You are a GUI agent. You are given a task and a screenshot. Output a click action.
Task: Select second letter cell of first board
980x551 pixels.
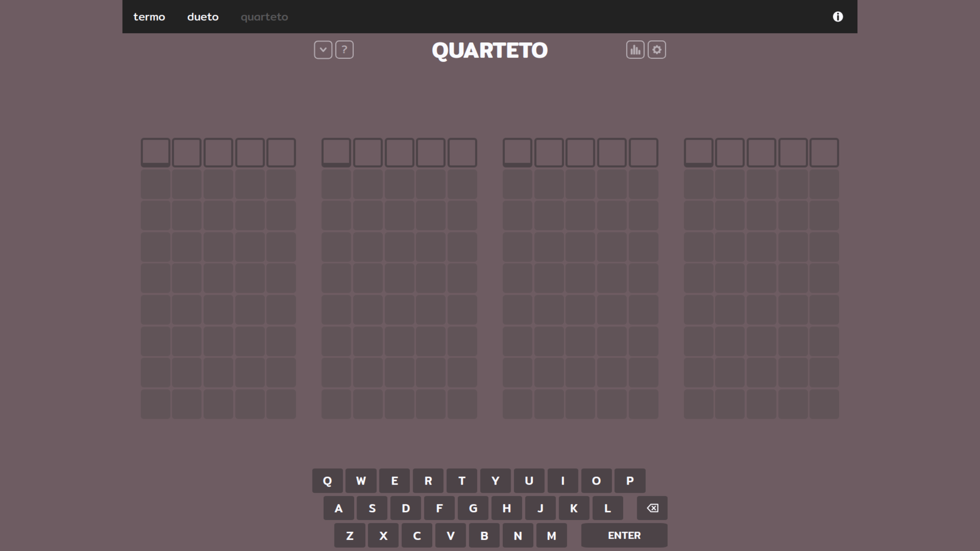(187, 152)
